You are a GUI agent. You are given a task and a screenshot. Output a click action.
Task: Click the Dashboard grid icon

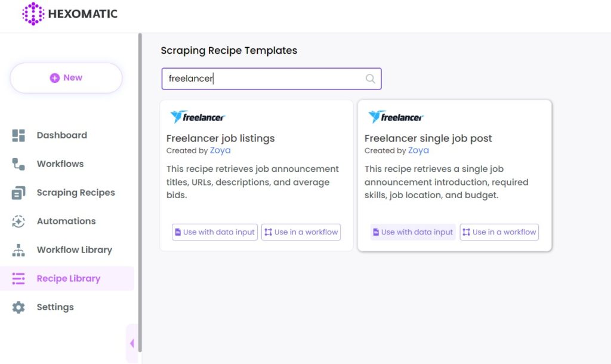pos(18,135)
